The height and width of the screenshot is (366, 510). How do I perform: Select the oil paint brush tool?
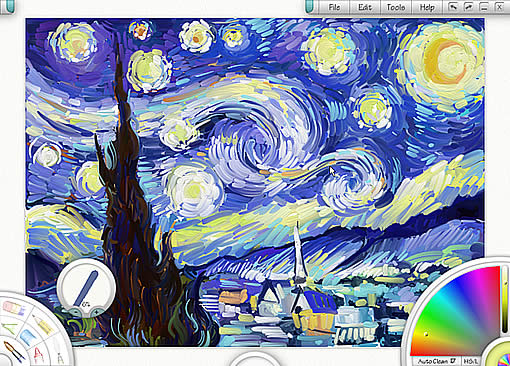(13, 352)
